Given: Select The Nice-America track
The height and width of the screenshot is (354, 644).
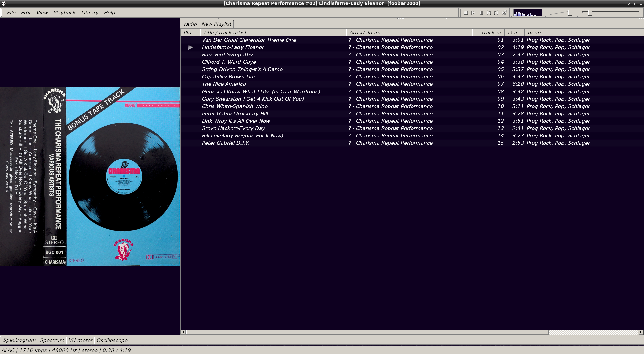Looking at the screenshot, I should 412,84.
